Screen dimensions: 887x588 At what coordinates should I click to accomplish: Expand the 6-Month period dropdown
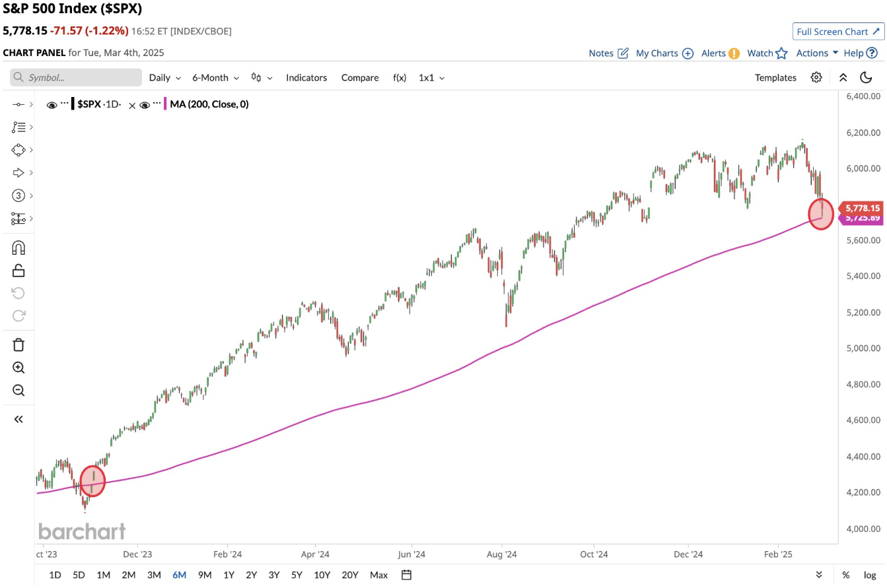point(215,77)
